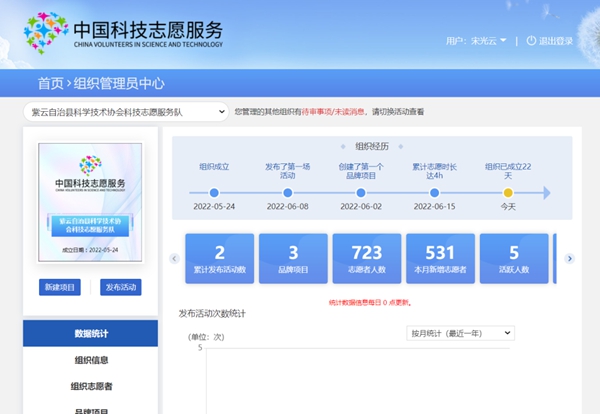Click the date text 2022-06-15
600x414 pixels.
click(x=434, y=207)
